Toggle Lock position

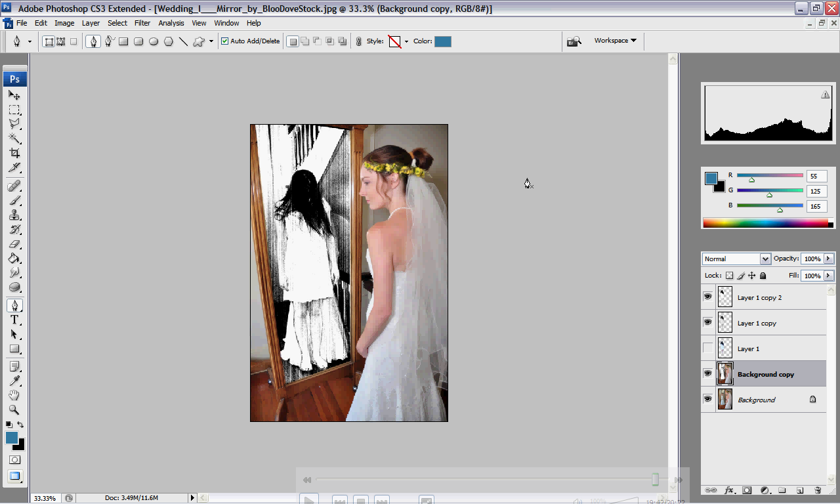(752, 276)
